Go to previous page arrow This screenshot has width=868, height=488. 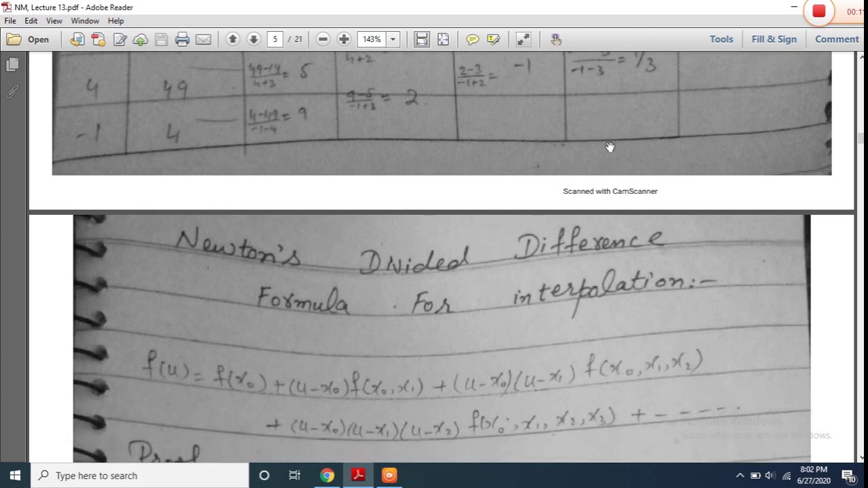pyautogui.click(x=233, y=39)
